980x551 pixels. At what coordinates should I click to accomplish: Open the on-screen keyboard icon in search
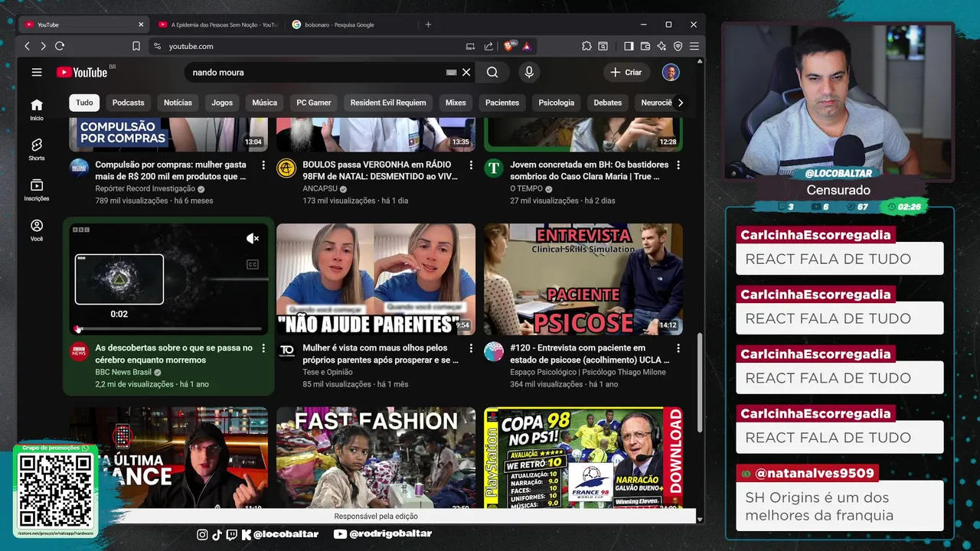pos(451,72)
